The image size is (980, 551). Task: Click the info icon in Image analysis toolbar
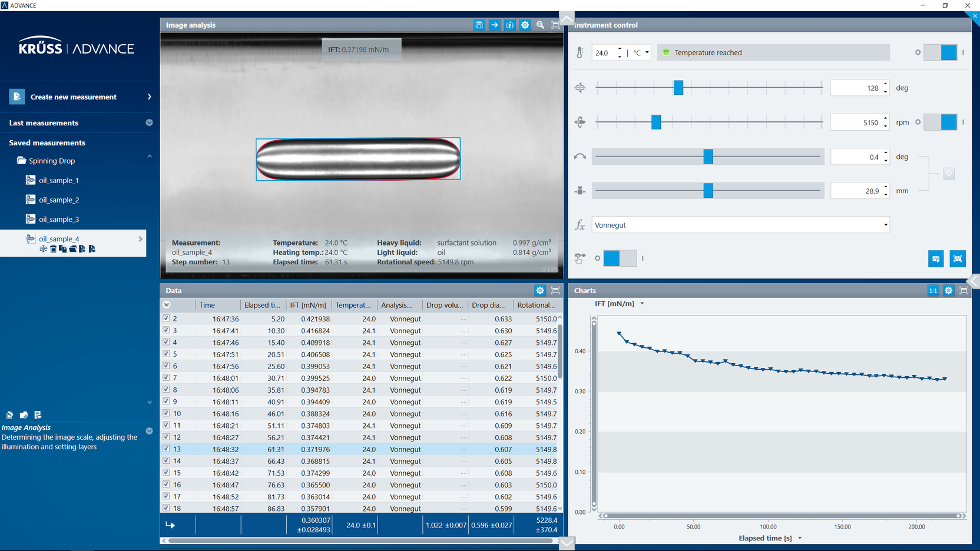coord(509,25)
